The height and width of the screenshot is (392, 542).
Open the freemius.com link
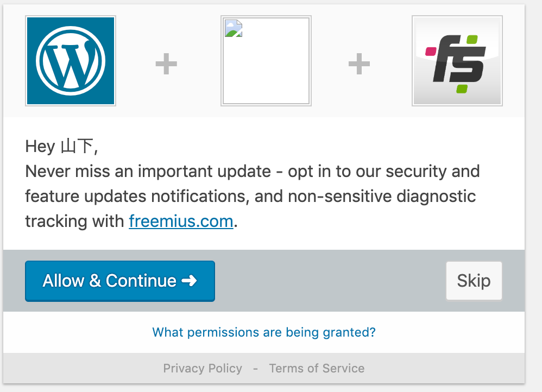coord(181,221)
